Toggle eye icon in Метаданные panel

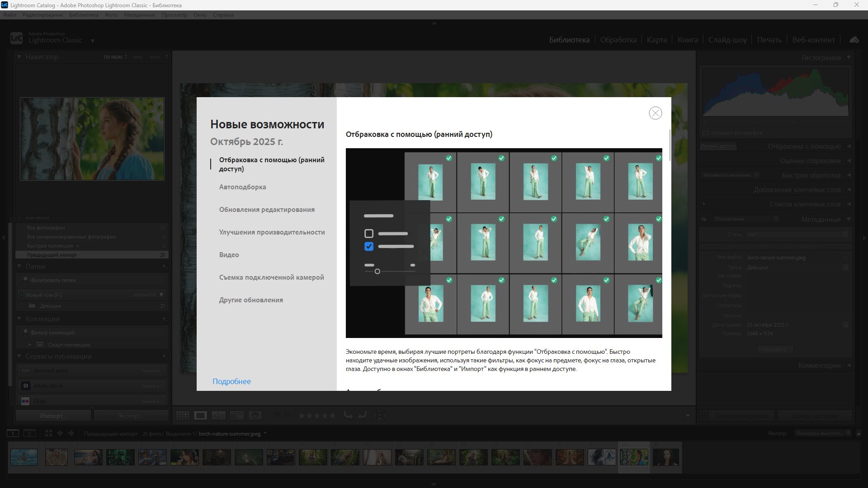pos(704,219)
